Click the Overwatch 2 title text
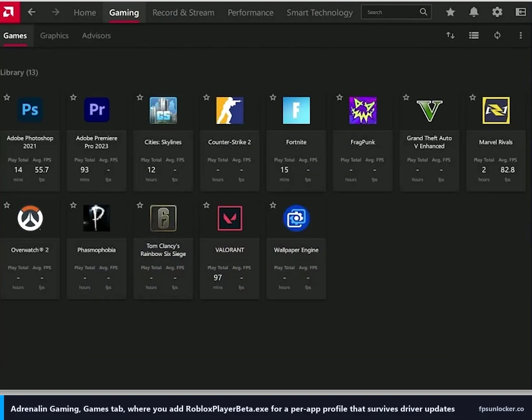This screenshot has width=532, height=420. [30, 250]
